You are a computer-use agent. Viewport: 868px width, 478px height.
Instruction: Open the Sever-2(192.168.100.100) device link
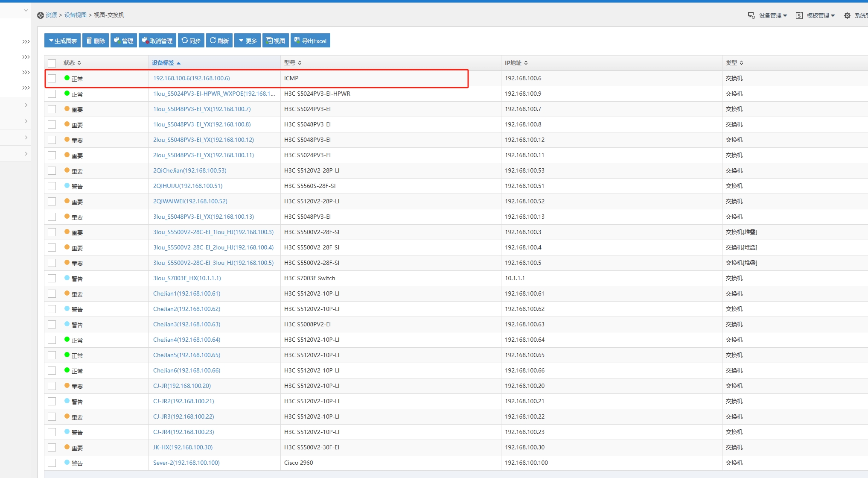pos(186,463)
